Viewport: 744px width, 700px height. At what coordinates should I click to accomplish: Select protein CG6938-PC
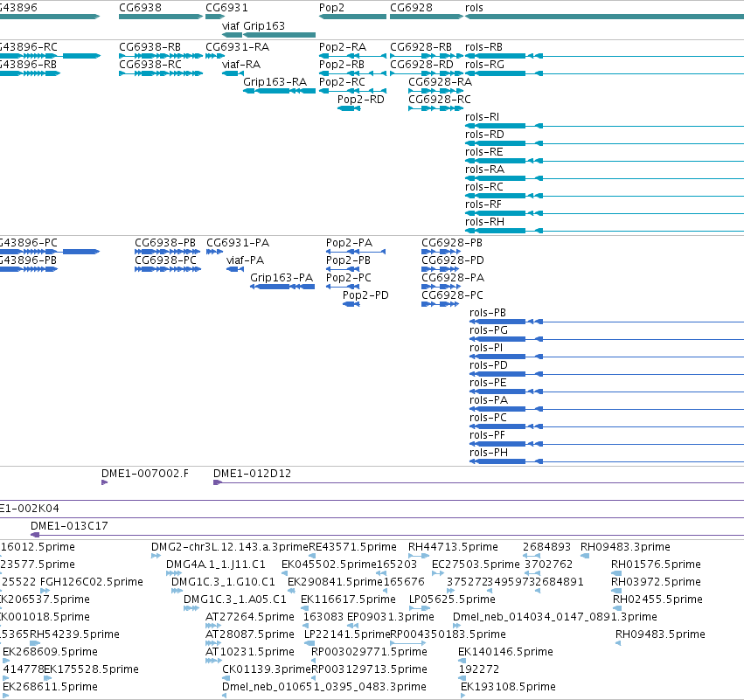click(165, 260)
